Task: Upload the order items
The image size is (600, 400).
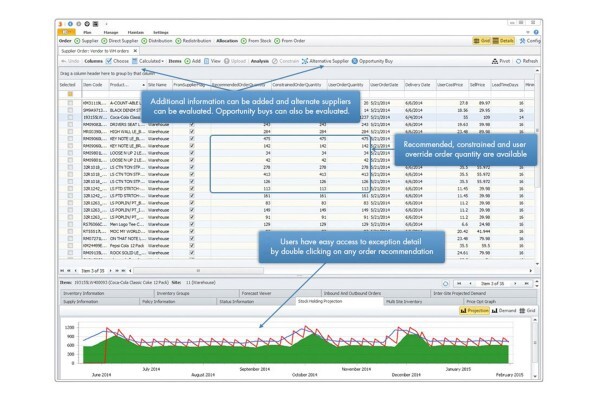Action: click(235, 61)
